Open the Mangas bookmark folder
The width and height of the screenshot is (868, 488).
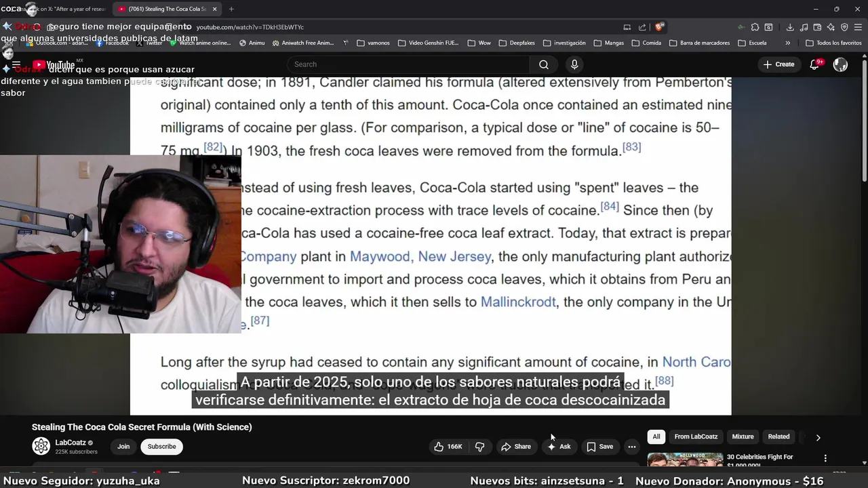pos(608,43)
